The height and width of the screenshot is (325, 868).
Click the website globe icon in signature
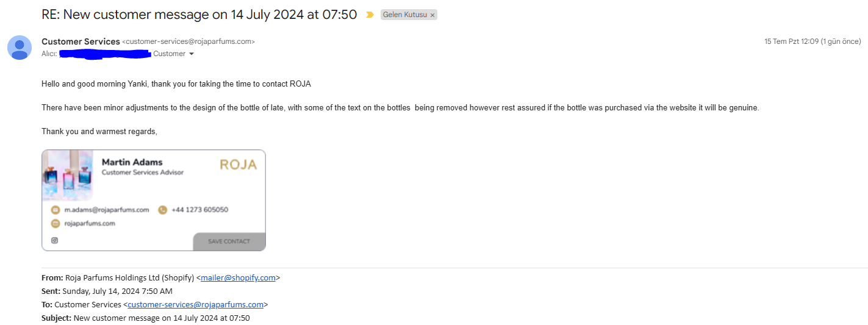[x=55, y=223]
